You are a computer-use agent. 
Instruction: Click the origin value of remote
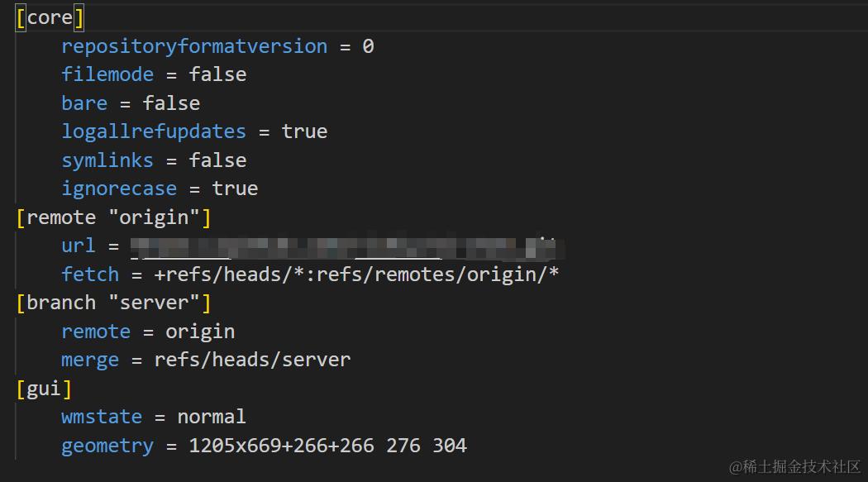click(x=200, y=332)
